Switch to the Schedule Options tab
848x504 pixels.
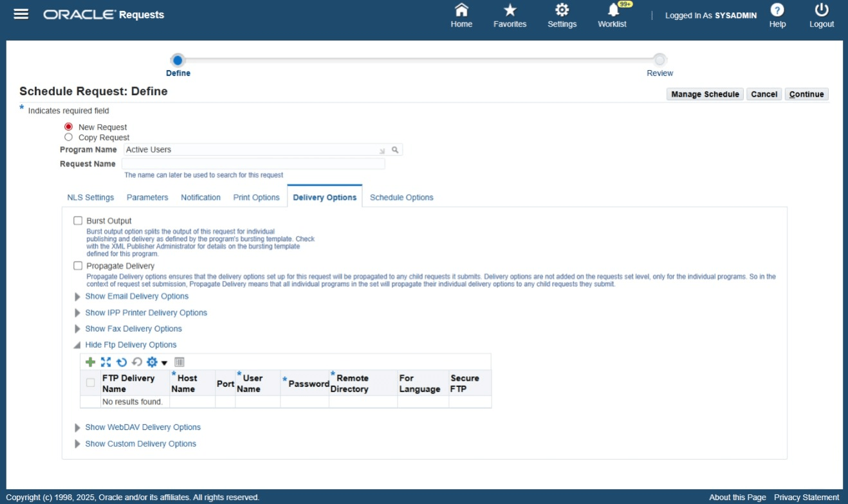tap(401, 197)
